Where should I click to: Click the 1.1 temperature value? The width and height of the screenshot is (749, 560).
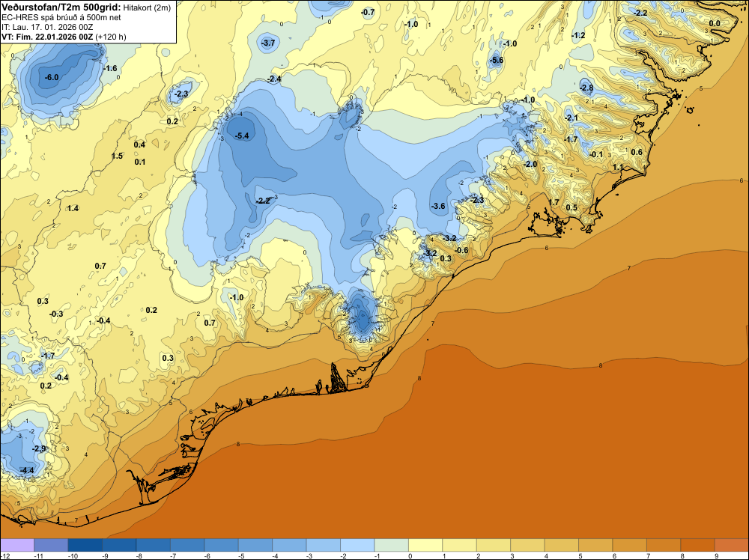[x=618, y=168]
